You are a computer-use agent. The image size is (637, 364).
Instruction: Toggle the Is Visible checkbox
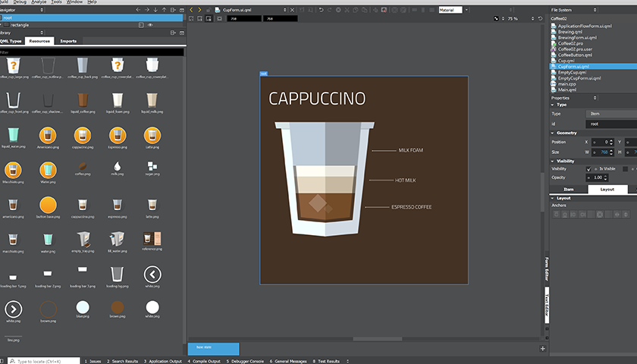(x=589, y=168)
